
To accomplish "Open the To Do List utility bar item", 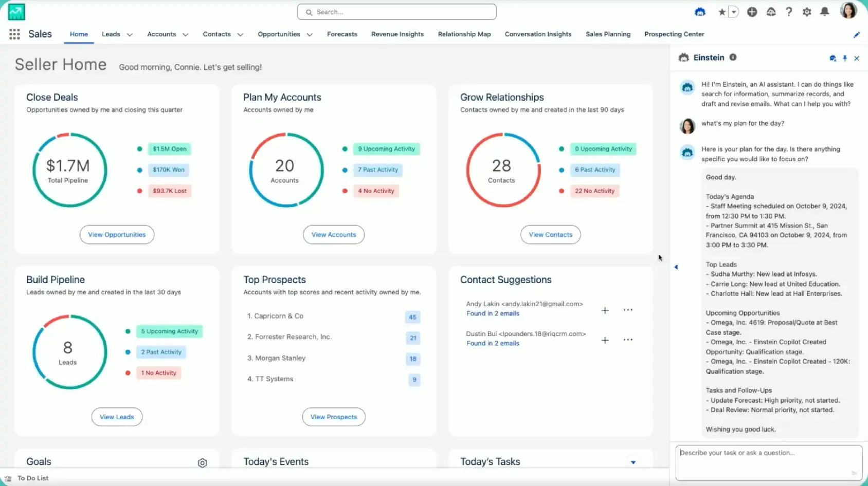I will (x=27, y=478).
